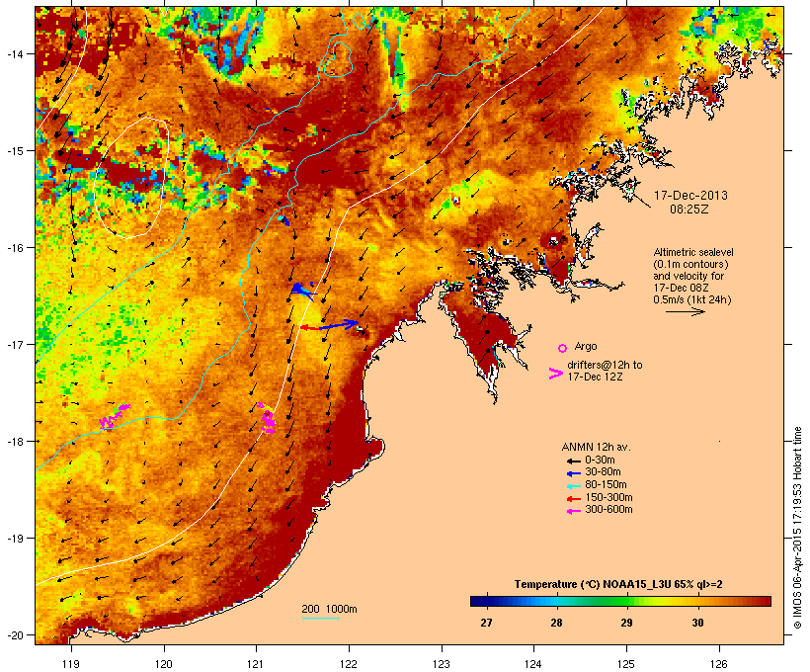The width and height of the screenshot is (810, 672).
Task: Click longitude axis label 122
Action: 349,664
